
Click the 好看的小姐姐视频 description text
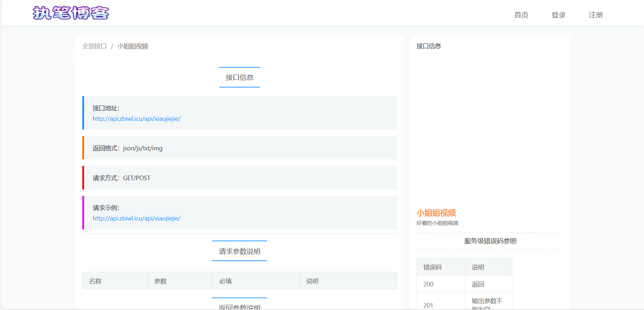[437, 223]
